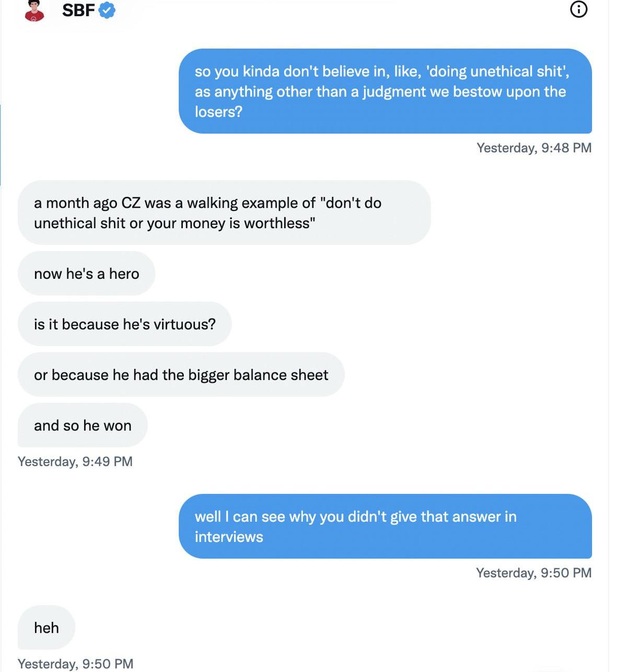This screenshot has height=672, width=627.
Task: Click the blue verified badge
Action: click(x=107, y=10)
